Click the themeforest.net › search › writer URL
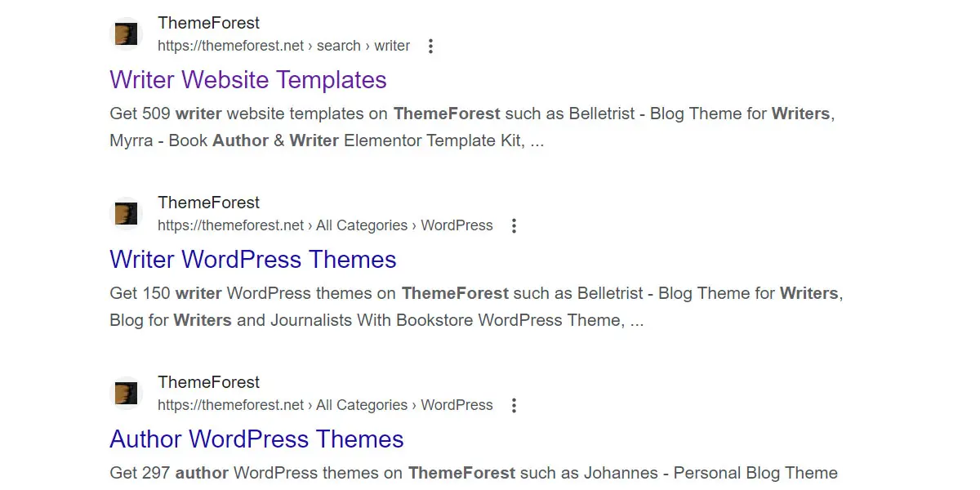The height and width of the screenshot is (490, 980). [284, 46]
